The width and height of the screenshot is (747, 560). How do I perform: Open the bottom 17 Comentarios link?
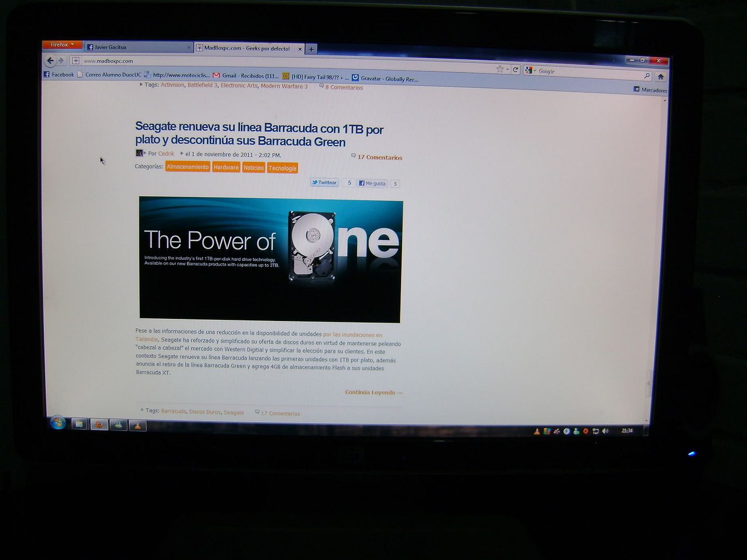tap(280, 413)
